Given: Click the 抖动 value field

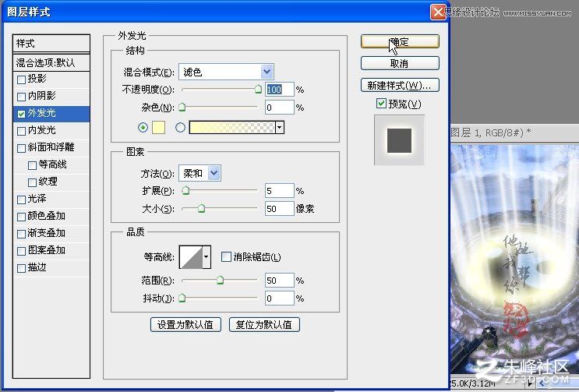Looking at the screenshot, I should [280, 298].
